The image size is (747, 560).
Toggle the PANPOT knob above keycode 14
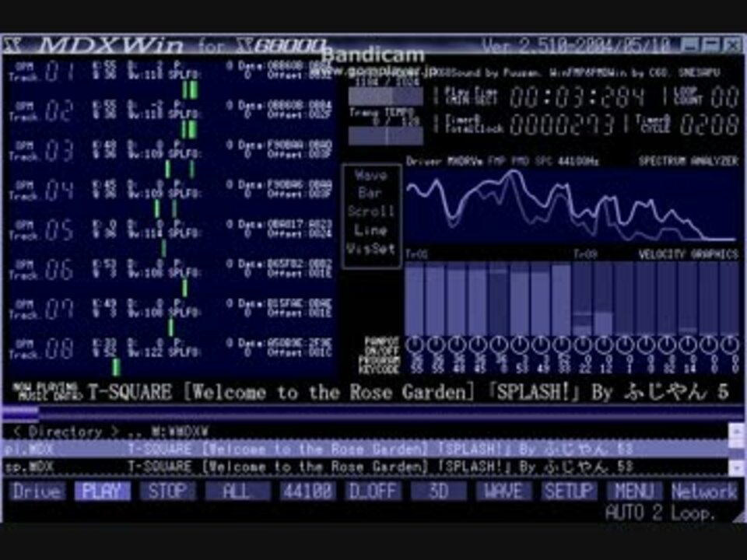tap(687, 345)
